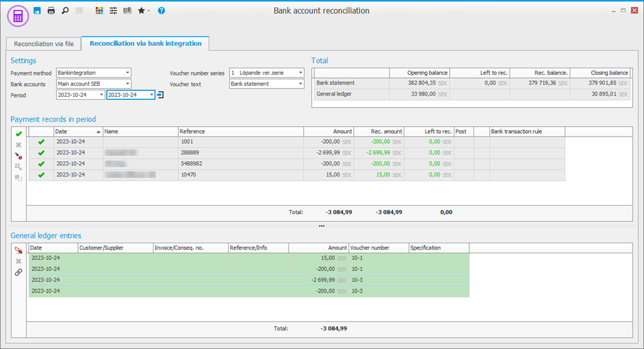Toggle the checkmark on reference 288889 row
This screenshot has height=349, width=644.
tap(41, 153)
